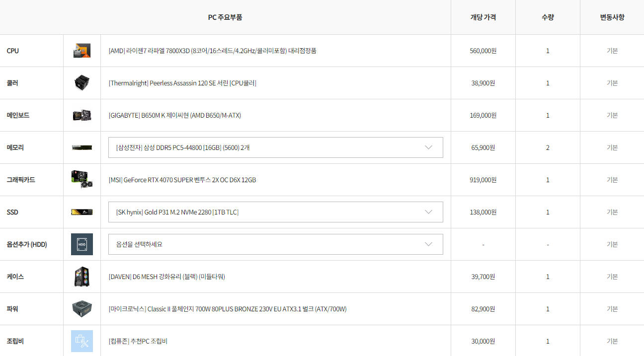The image size is (644, 356).
Task: Click the Thermalright cooler product image
Action: [82, 83]
